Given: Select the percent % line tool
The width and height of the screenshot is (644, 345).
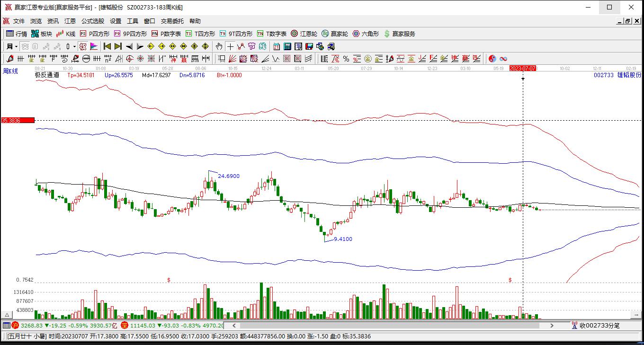Looking at the screenshot, I should click(x=346, y=59).
